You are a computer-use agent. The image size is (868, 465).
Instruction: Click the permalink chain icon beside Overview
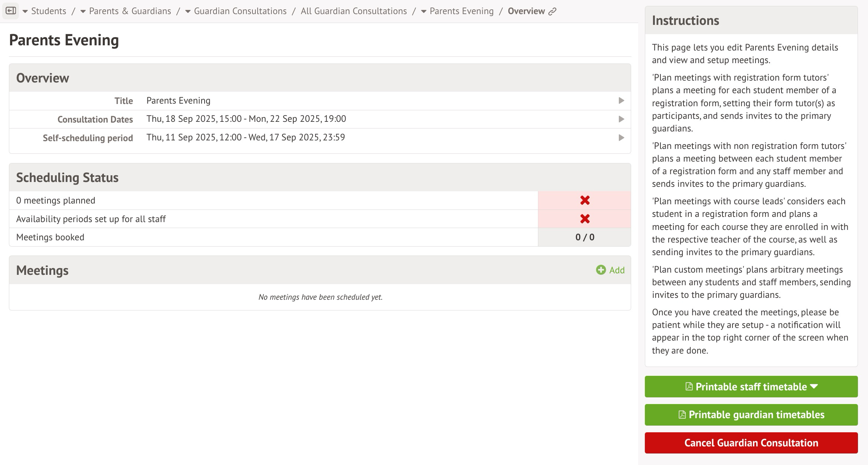click(x=552, y=12)
